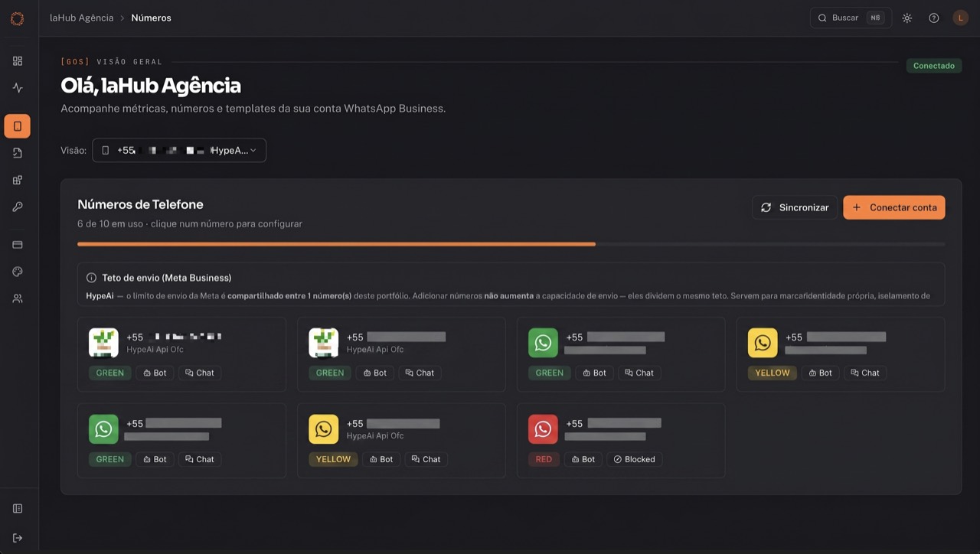Open the users team icon in sidebar
This screenshot has width=980, height=554.
(x=18, y=298)
